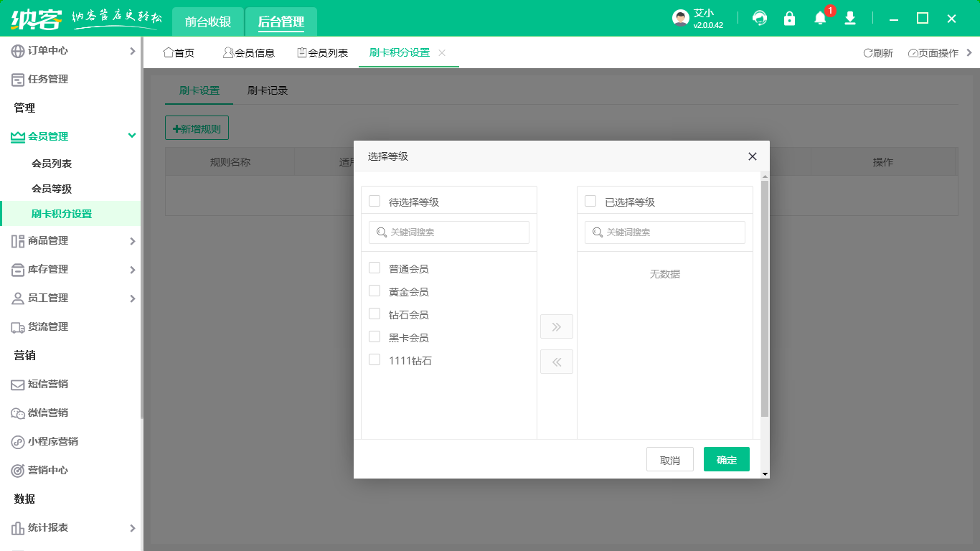This screenshot has width=980, height=551.
Task: Close the 刷卡积分设置 tab
Action: (442, 53)
